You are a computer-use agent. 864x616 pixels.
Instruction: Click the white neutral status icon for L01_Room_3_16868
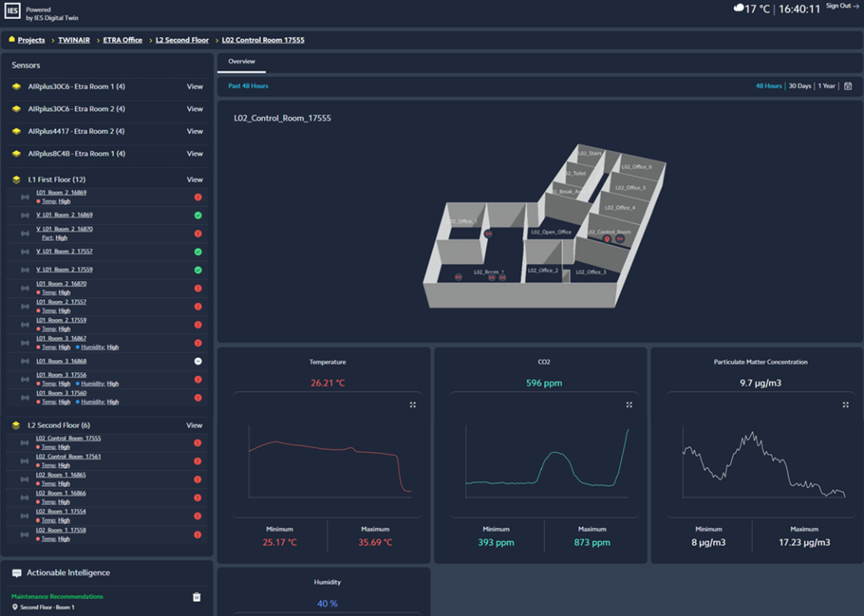197,361
